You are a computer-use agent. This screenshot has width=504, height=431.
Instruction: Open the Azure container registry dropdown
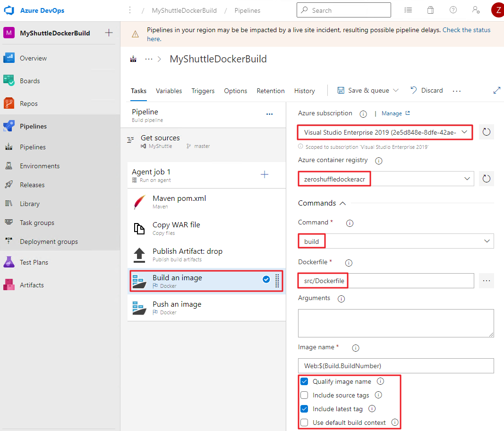[x=386, y=179]
